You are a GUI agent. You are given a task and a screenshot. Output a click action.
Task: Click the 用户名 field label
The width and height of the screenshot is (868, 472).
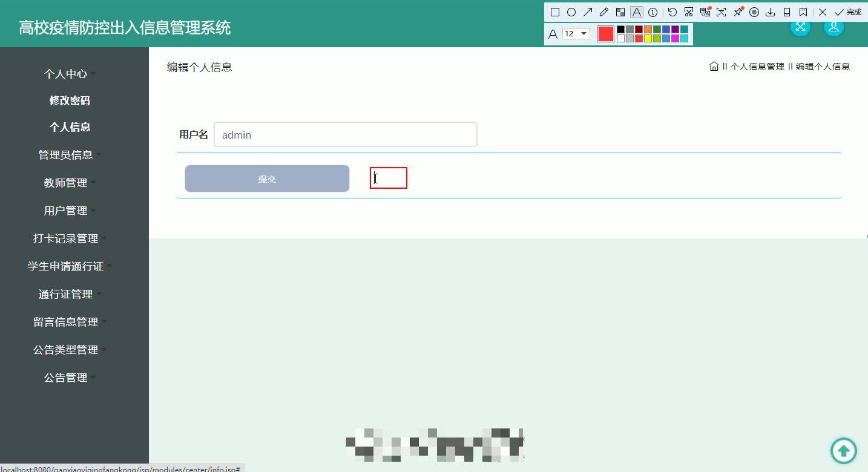194,134
